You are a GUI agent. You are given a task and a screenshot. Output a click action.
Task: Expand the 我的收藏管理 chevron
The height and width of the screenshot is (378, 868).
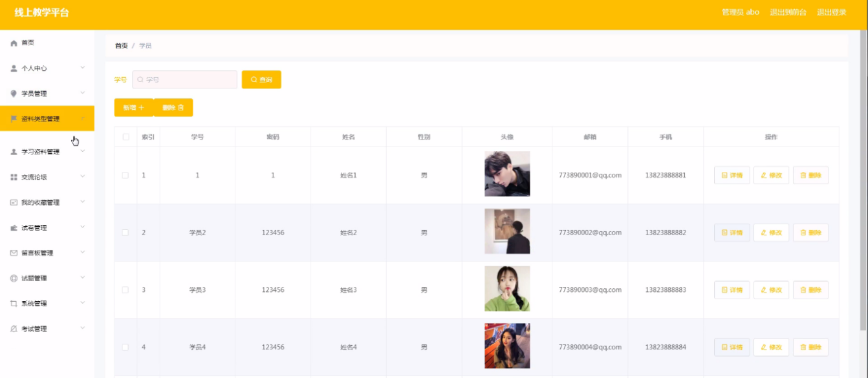[x=83, y=202]
